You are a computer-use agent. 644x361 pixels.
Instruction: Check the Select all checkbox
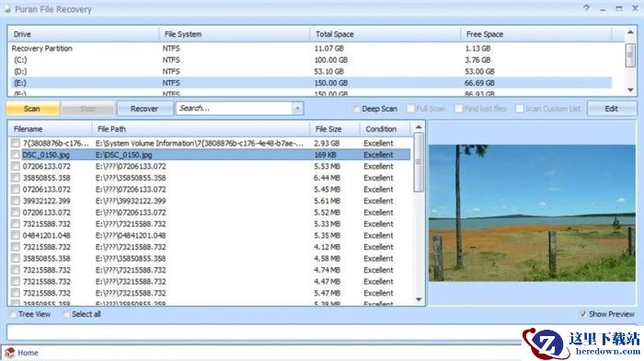pyautogui.click(x=66, y=314)
